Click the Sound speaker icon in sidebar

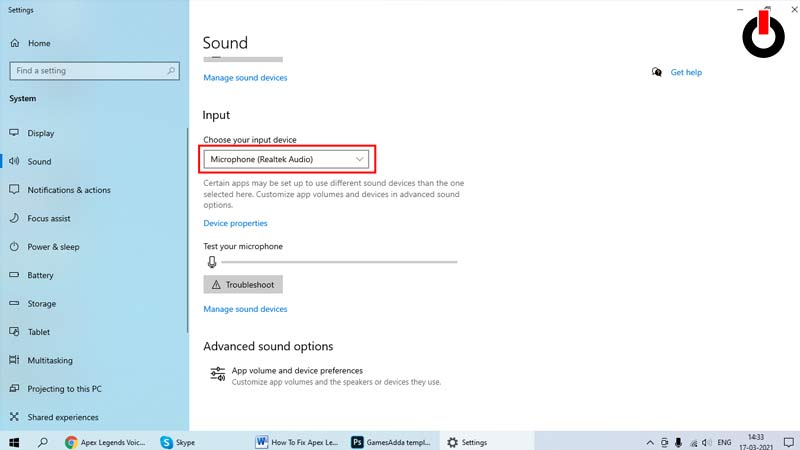14,161
